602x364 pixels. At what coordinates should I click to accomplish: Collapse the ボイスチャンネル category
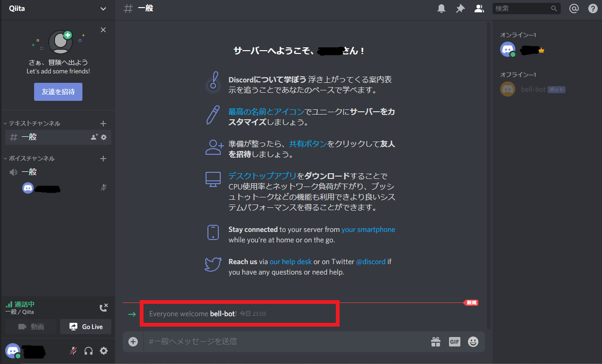coord(29,159)
